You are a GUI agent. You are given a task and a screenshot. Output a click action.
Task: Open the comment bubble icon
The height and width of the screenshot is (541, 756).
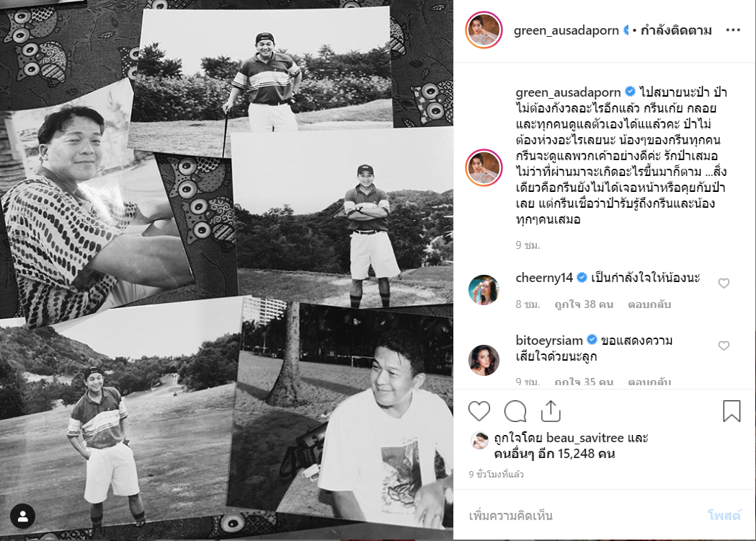pos(515,411)
